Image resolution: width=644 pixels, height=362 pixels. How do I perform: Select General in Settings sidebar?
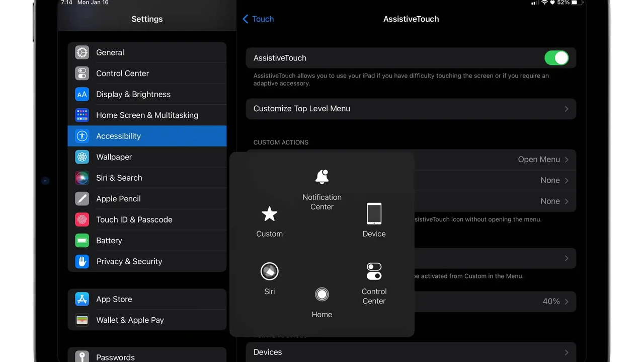[147, 52]
